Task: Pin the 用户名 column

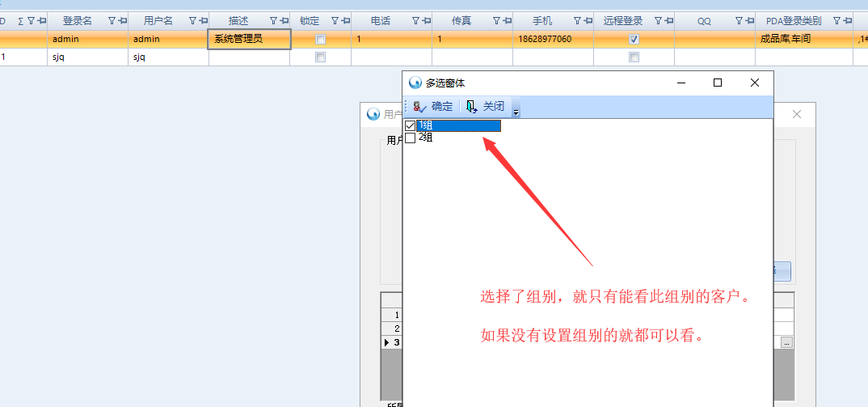Action: [203, 21]
